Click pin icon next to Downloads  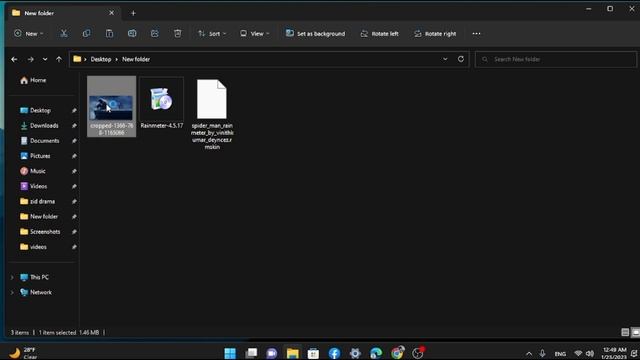tap(74, 126)
